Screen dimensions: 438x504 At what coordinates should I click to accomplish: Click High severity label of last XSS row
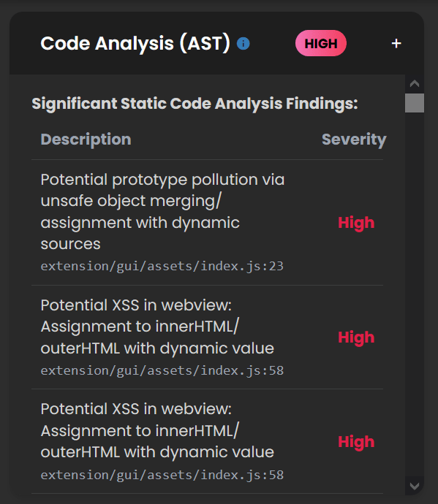[x=356, y=442]
